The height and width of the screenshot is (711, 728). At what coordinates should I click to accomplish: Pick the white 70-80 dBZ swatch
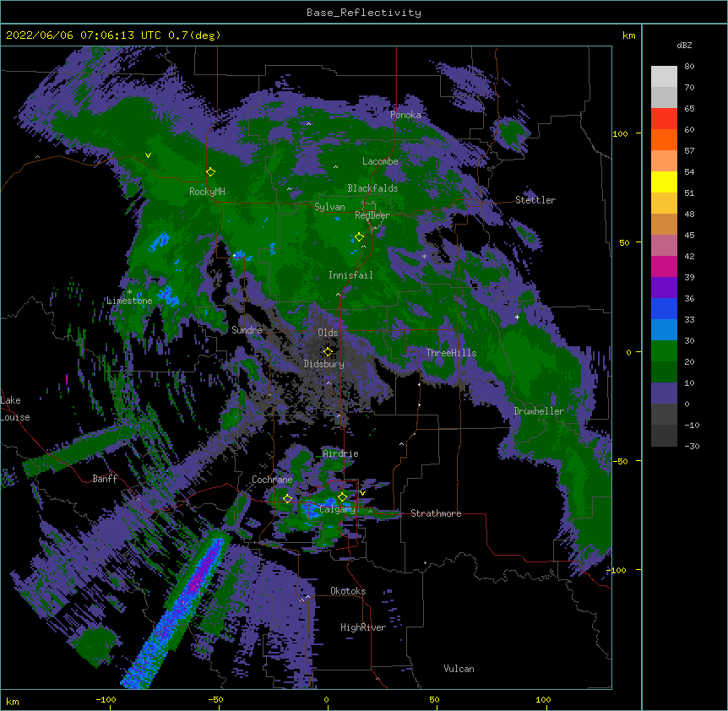click(664, 76)
